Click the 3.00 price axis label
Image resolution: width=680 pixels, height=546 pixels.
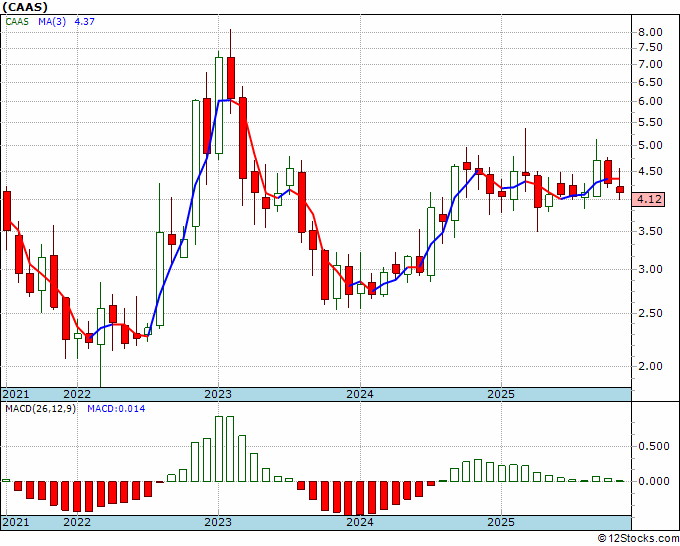point(650,269)
